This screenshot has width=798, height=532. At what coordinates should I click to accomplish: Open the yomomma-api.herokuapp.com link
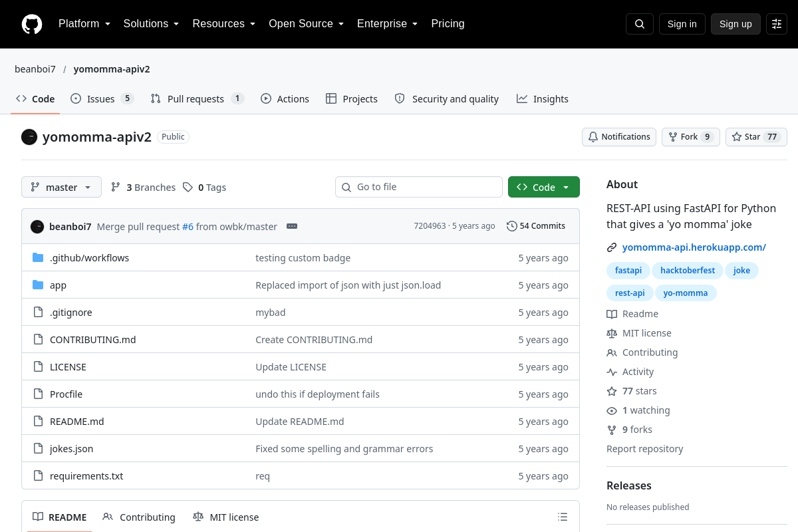(x=694, y=247)
